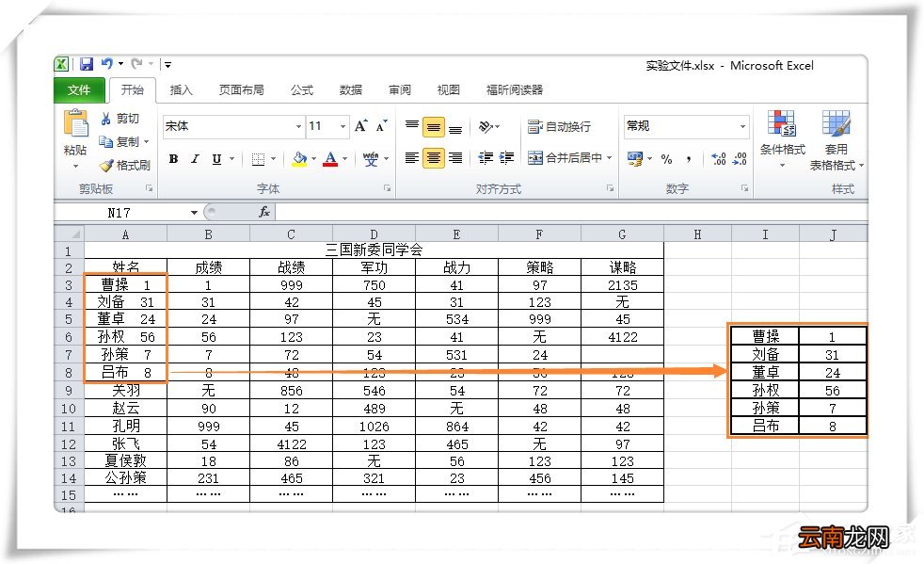Decrease decimal places
This screenshot has height=564, width=924.
[x=740, y=159]
